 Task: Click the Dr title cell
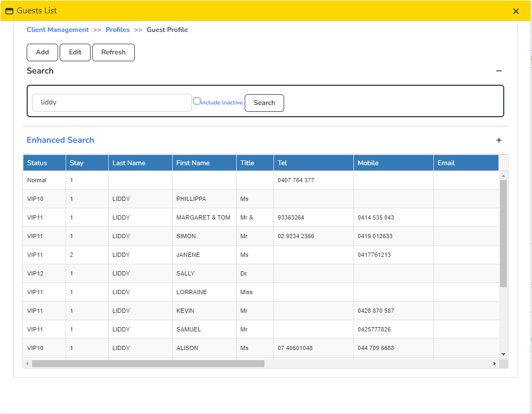[x=255, y=273]
